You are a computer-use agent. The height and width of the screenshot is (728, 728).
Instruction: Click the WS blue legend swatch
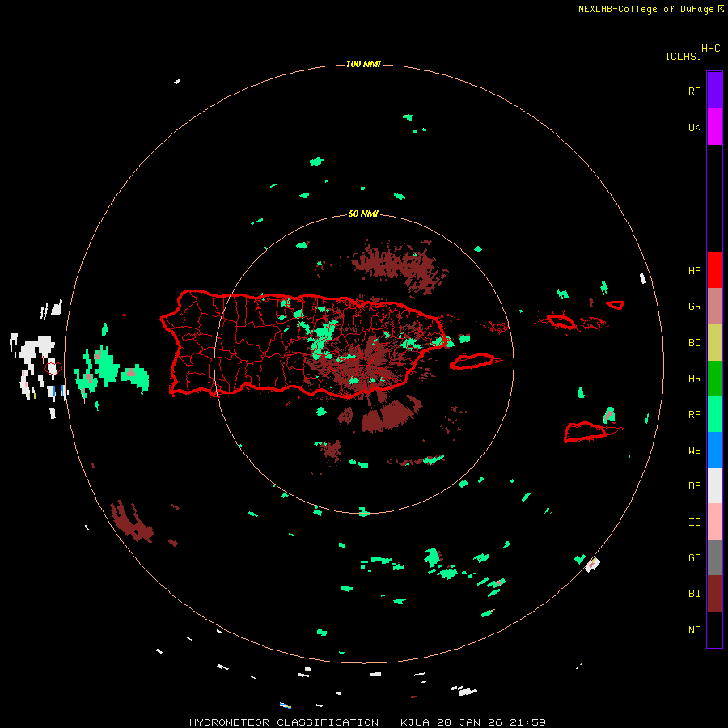click(x=714, y=450)
